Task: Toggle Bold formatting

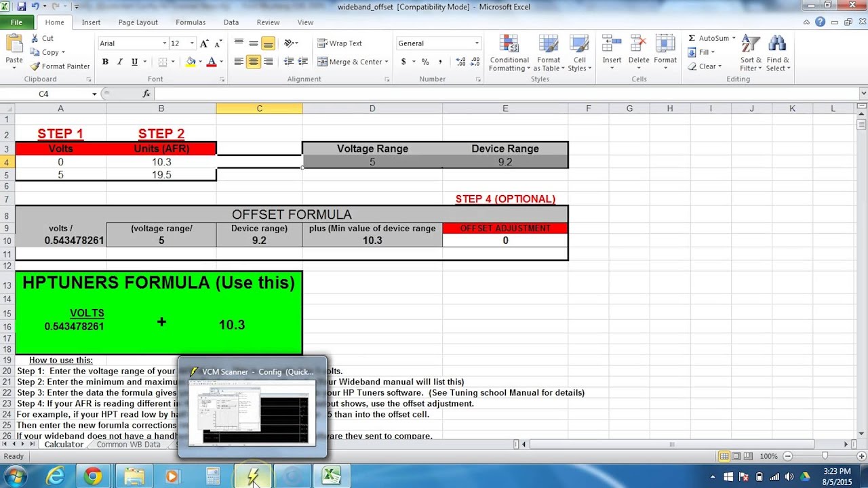Action: tap(105, 62)
